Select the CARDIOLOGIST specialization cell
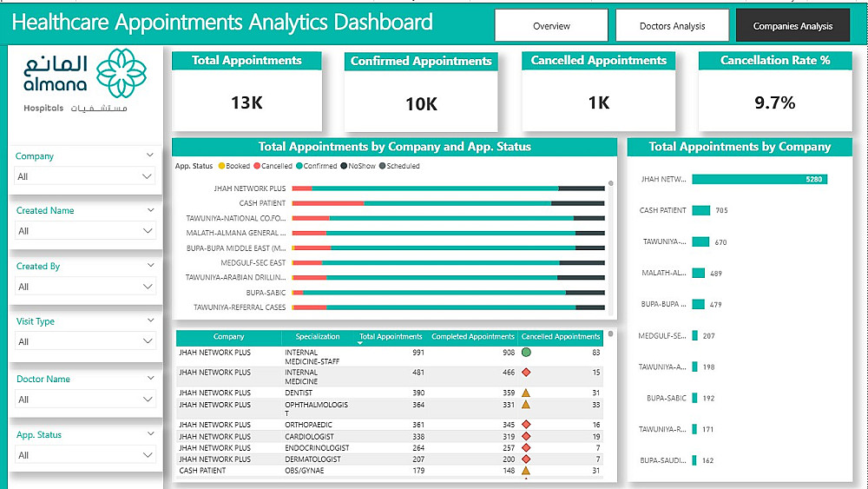 (310, 436)
